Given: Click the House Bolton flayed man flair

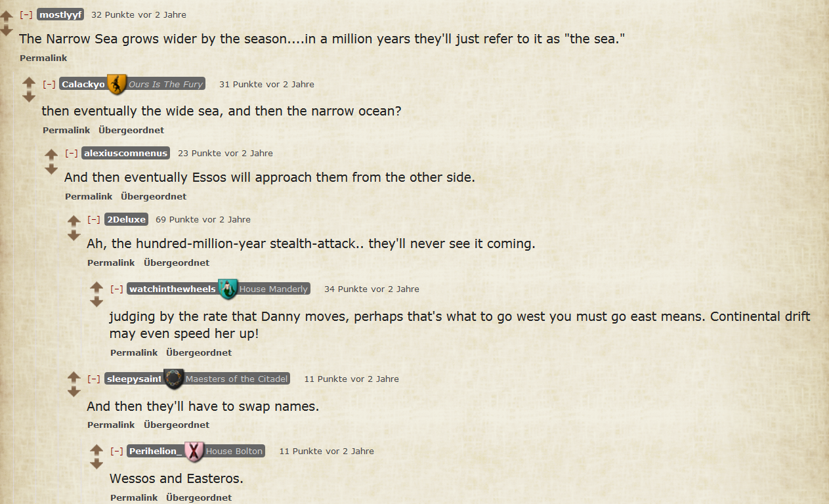Looking at the screenshot, I should [x=194, y=451].
